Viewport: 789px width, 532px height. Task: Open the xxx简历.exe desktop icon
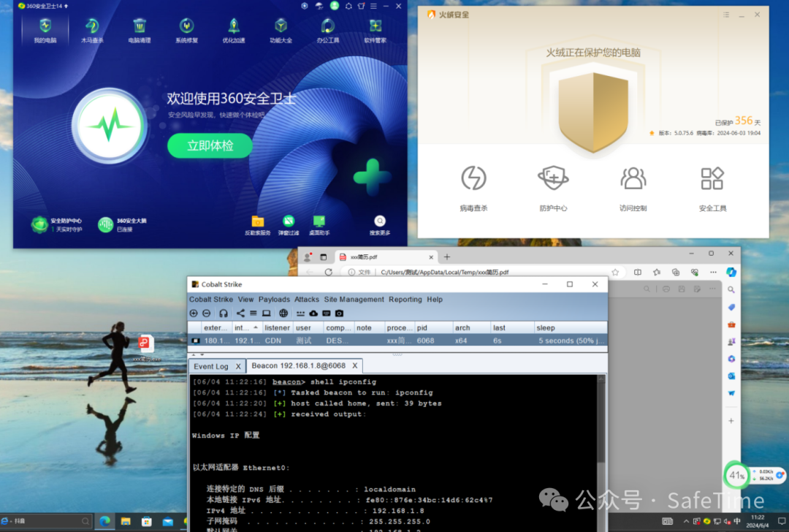145,348
